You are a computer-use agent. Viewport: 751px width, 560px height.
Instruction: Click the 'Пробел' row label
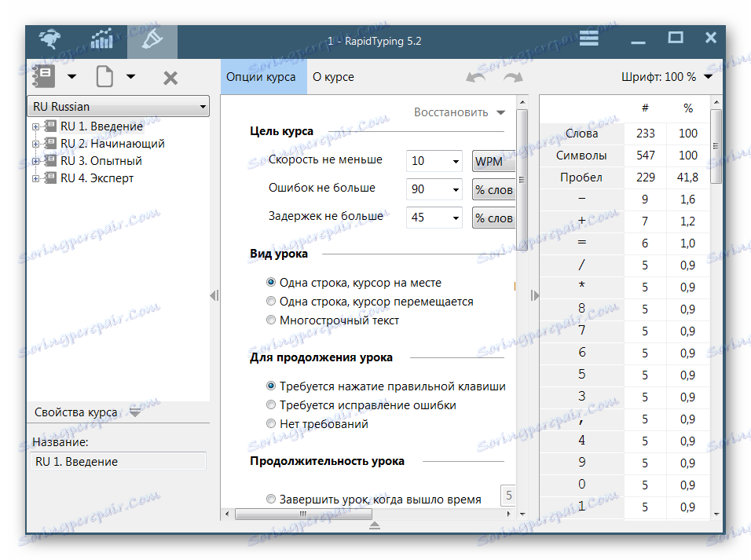581,178
